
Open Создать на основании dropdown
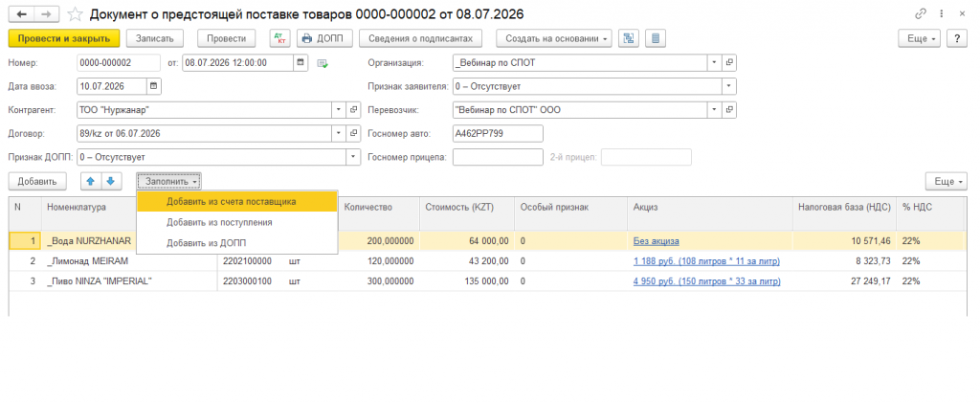(554, 38)
